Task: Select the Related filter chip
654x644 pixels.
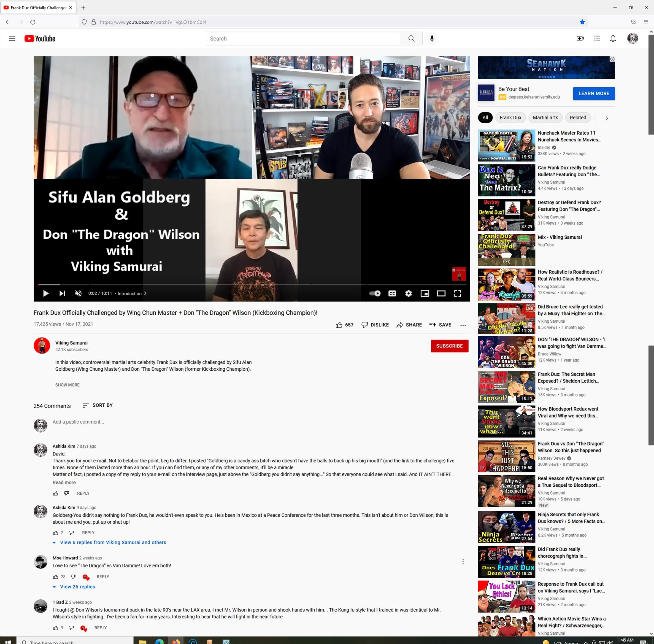Action: (578, 117)
